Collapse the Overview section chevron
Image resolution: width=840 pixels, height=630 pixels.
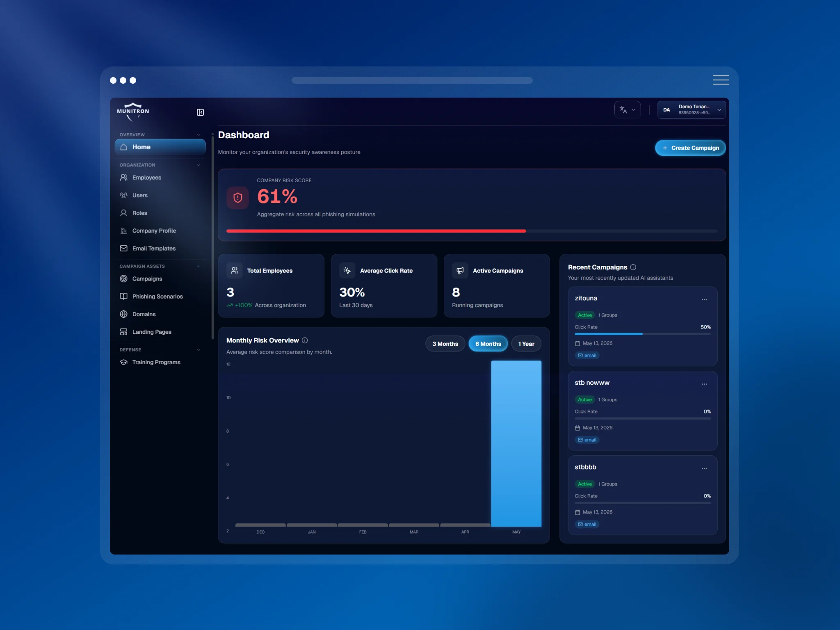click(x=199, y=135)
